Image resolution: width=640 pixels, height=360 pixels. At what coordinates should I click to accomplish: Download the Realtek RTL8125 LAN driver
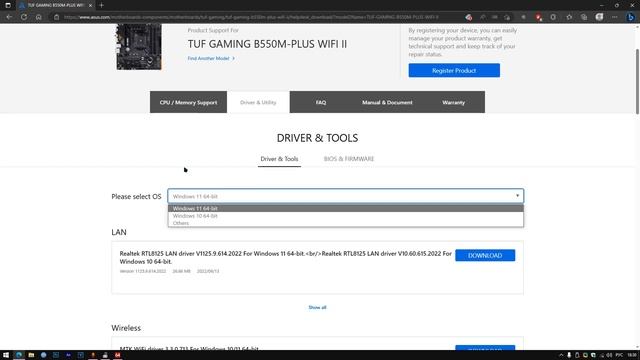[485, 255]
